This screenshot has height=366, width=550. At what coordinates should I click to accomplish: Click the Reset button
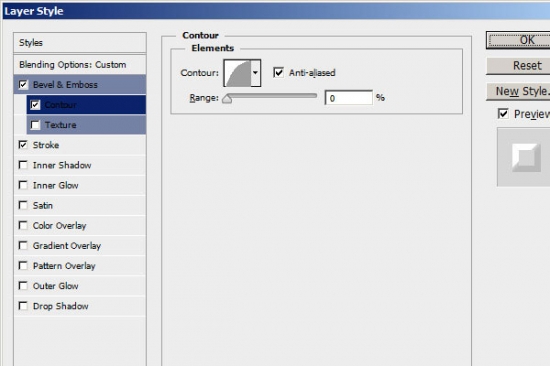point(518,66)
